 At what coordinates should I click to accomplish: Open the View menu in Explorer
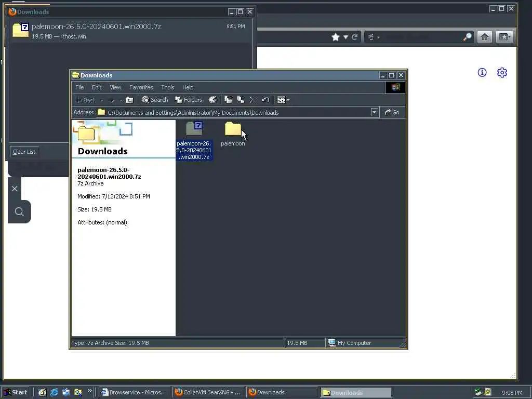tap(115, 87)
